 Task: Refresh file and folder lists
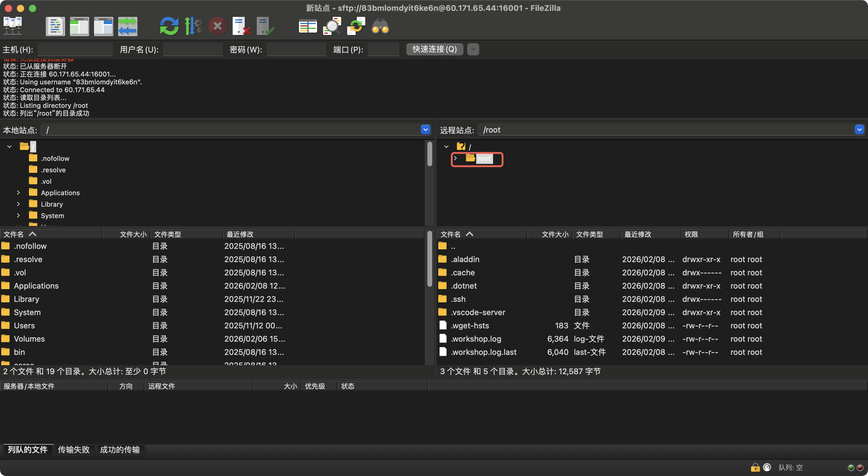[169, 26]
